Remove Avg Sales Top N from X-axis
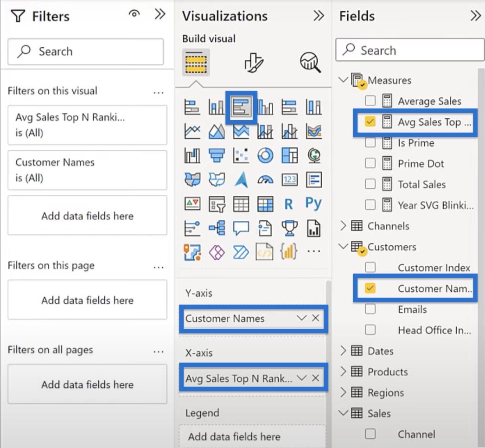Image resolution: width=485 pixels, height=448 pixels. tap(315, 378)
